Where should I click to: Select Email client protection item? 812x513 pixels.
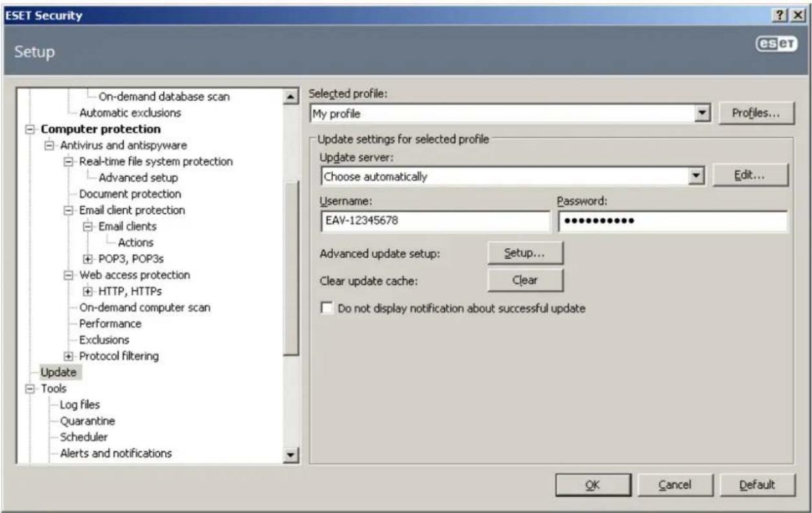[132, 210]
